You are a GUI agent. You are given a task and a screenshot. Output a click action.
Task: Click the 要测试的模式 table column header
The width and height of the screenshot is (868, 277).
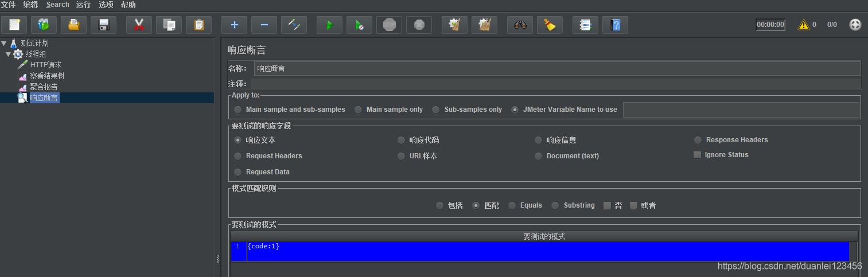point(544,236)
